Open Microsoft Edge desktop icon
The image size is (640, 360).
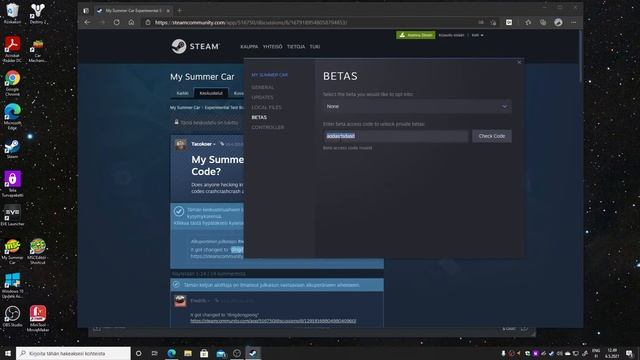[x=12, y=116]
